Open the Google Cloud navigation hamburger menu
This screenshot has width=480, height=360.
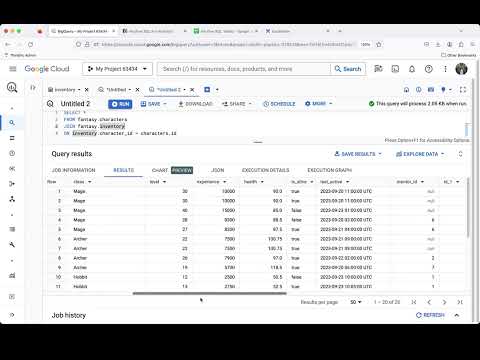pyautogui.click(x=13, y=69)
